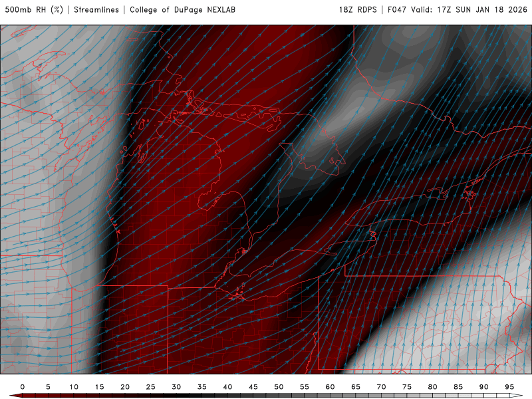532x399 pixels.
Task: Click the colorbar label "20"
Action: (125, 387)
